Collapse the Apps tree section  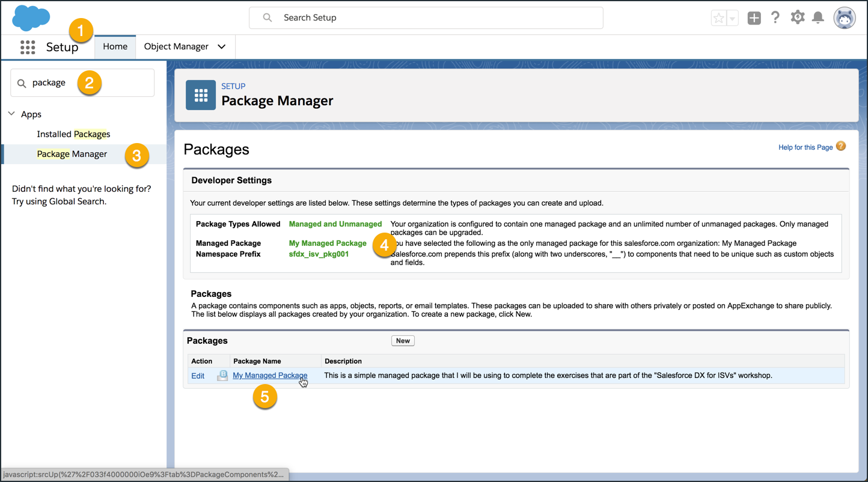[11, 114]
